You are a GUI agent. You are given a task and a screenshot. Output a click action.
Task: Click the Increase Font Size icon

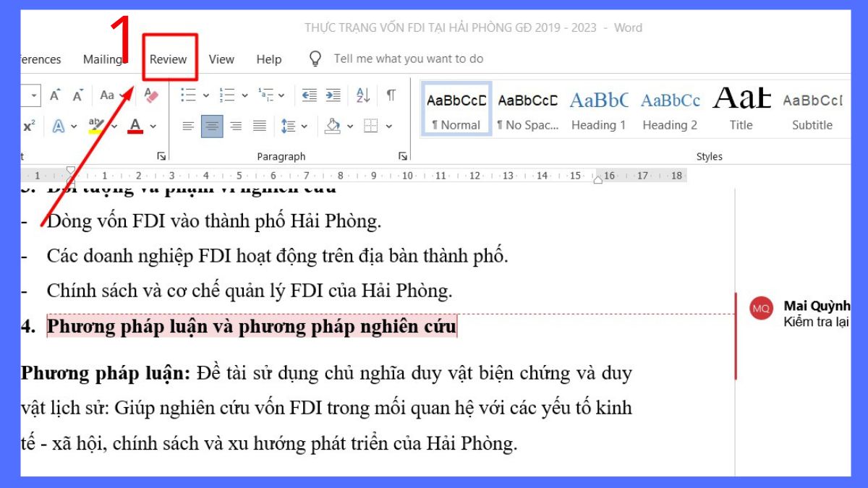tap(54, 95)
